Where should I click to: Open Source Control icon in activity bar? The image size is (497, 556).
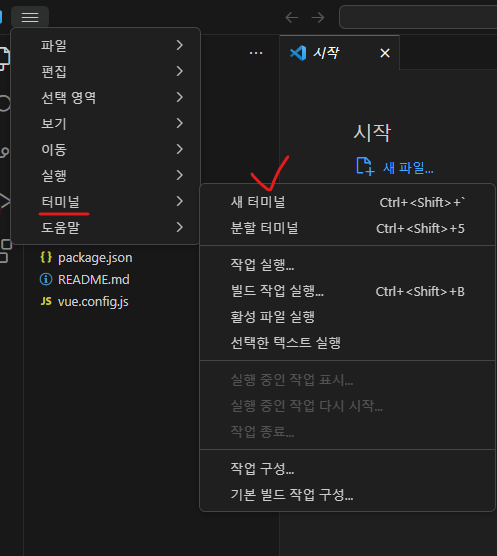pos(4,152)
